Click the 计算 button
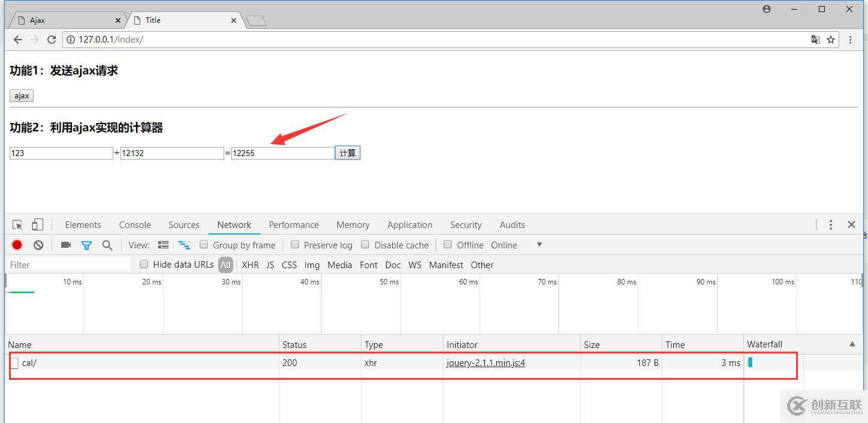Image resolution: width=868 pixels, height=423 pixels. pos(348,153)
